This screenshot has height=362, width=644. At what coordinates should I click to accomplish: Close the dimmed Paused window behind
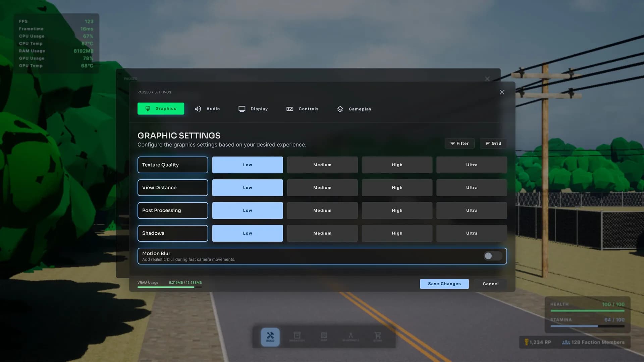(x=487, y=79)
